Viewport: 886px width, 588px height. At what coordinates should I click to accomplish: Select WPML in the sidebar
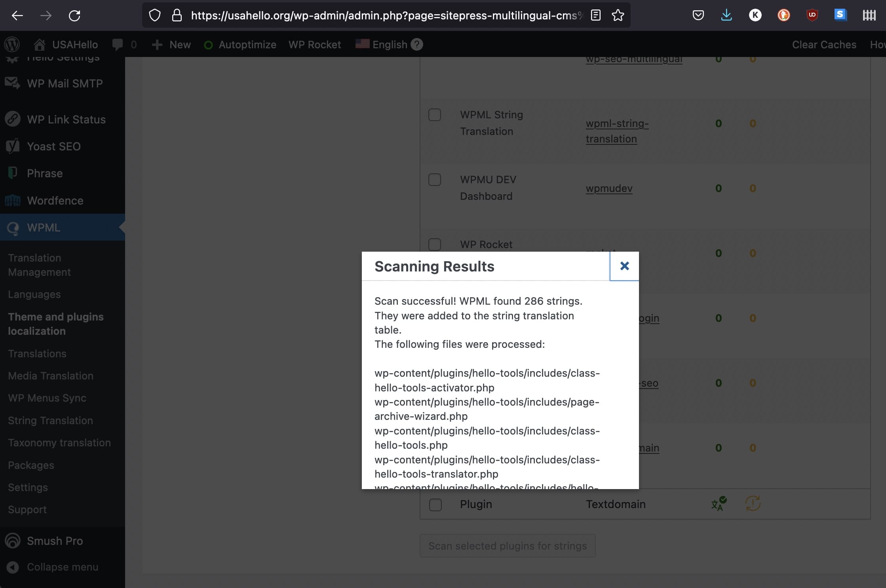coord(63,228)
